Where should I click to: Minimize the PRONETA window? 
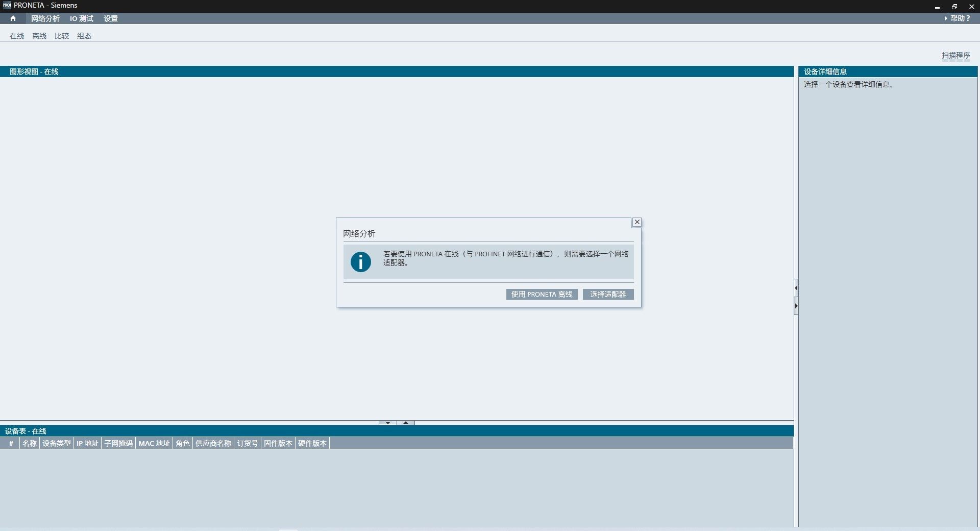(x=937, y=7)
